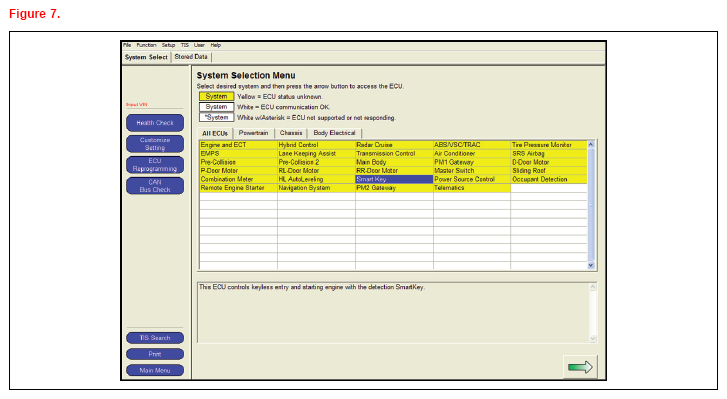The width and height of the screenshot is (727, 399).
Task: Click the ECU table scroll down arrow
Action: [591, 266]
